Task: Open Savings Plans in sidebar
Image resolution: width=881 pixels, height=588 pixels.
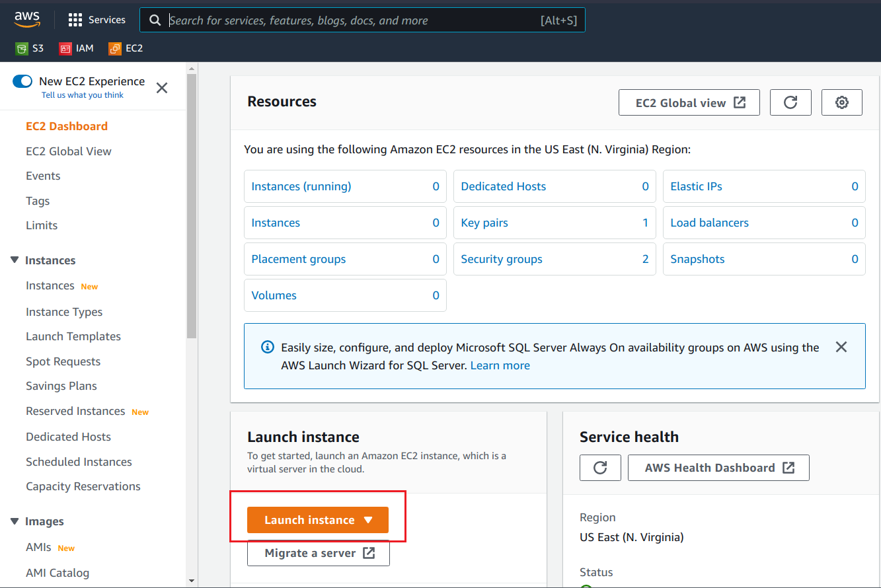Action: [61, 386]
